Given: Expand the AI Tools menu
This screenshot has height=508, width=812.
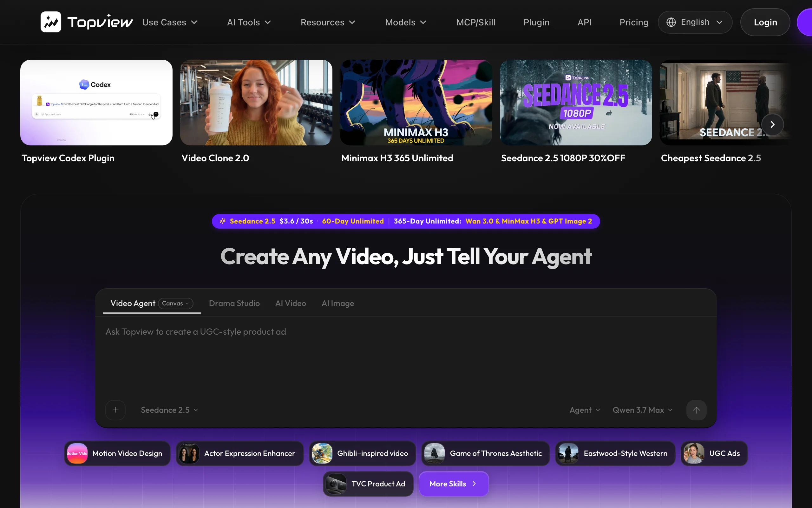Looking at the screenshot, I should click(249, 22).
